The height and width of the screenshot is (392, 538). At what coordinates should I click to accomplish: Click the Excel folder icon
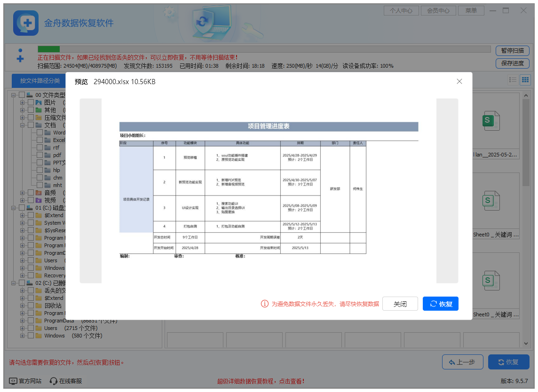47,140
